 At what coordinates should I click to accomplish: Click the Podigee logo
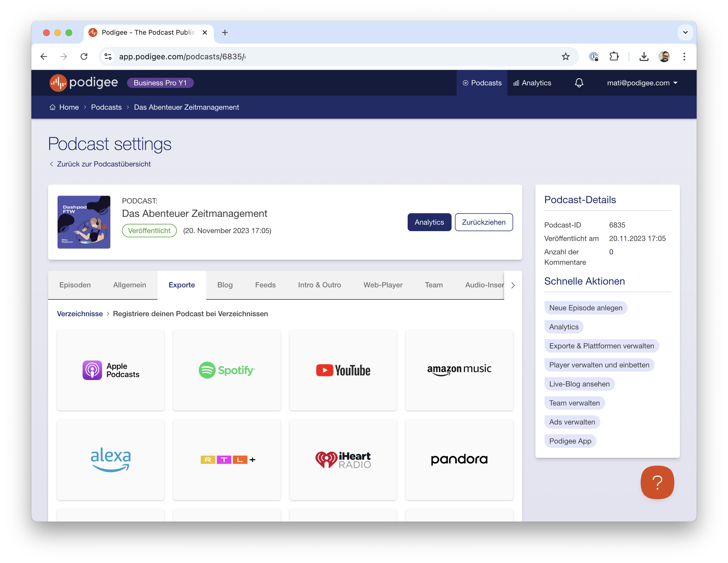click(x=83, y=83)
